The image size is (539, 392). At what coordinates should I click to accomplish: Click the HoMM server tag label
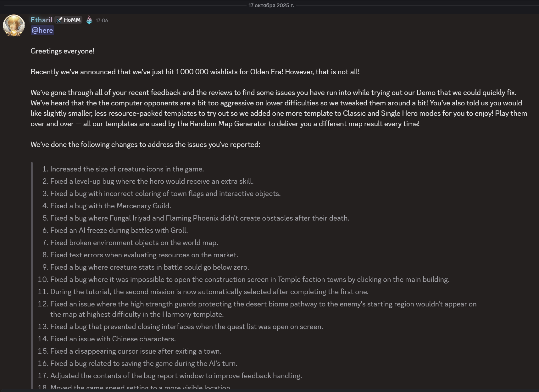tap(72, 20)
